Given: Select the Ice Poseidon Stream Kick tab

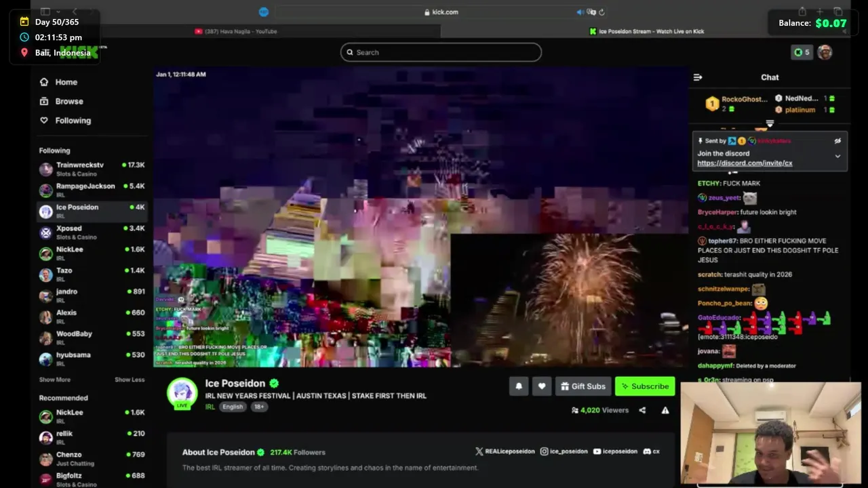Looking at the screenshot, I should click(x=646, y=31).
